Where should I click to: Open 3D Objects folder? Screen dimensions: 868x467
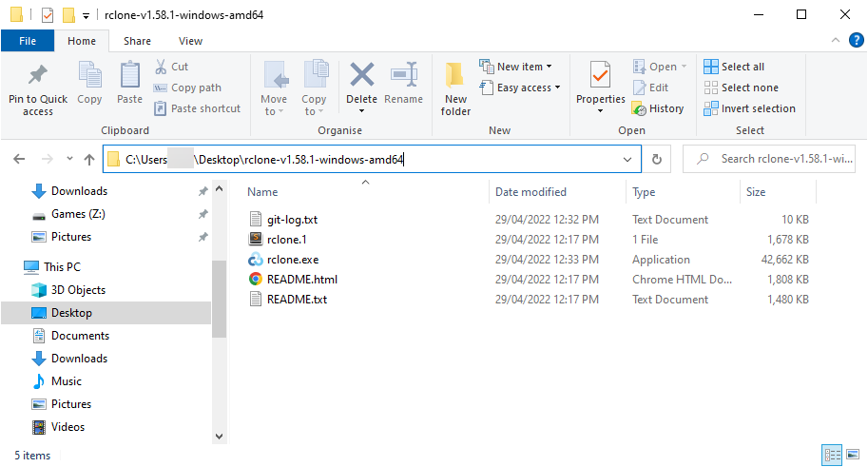(x=78, y=290)
